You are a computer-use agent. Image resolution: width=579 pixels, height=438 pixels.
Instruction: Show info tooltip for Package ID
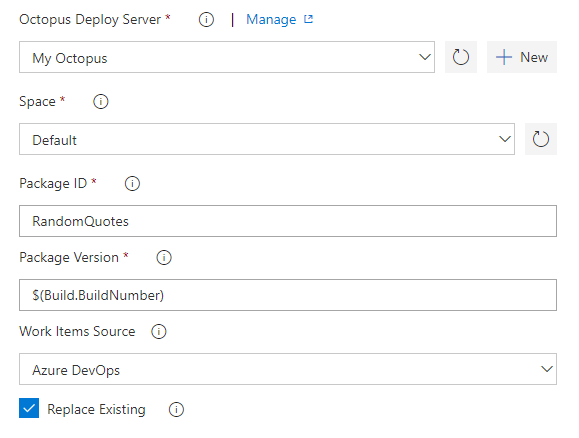tap(132, 184)
